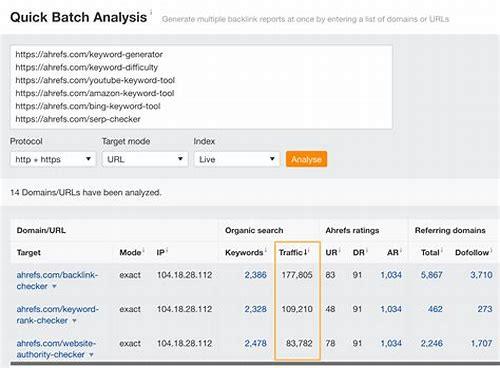
Task: Expand arrow next to website-authority-checker target
Action: pyautogui.click(x=91, y=355)
